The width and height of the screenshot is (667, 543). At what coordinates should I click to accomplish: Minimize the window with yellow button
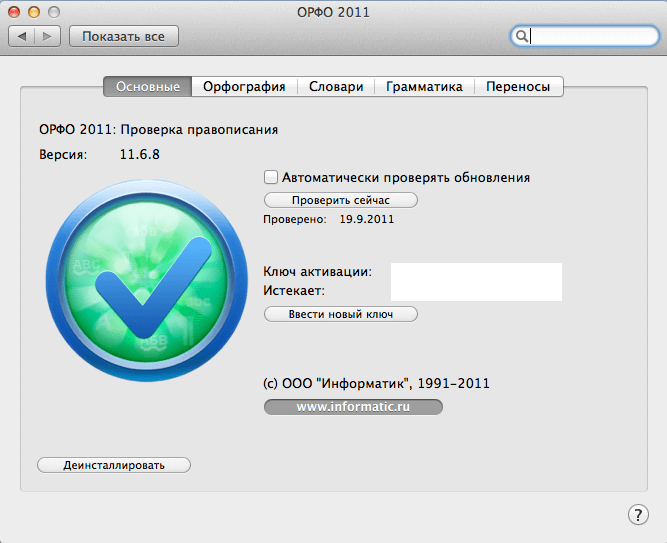34,12
